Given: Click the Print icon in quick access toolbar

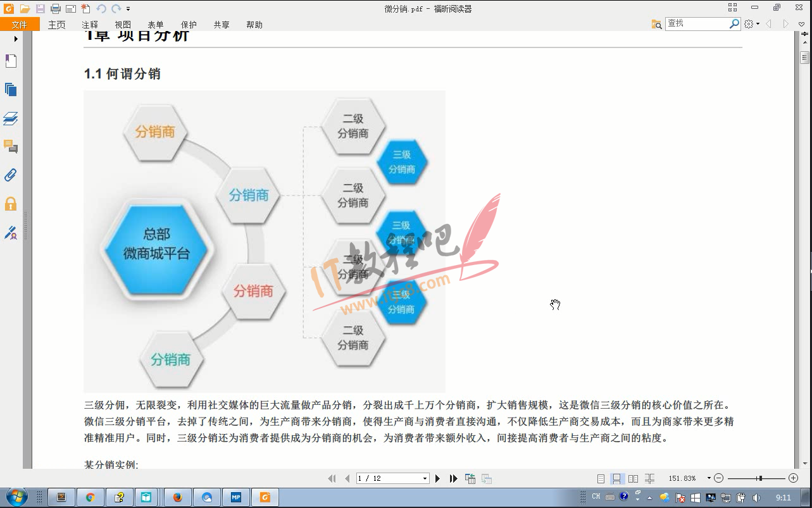Looking at the screenshot, I should point(55,9).
